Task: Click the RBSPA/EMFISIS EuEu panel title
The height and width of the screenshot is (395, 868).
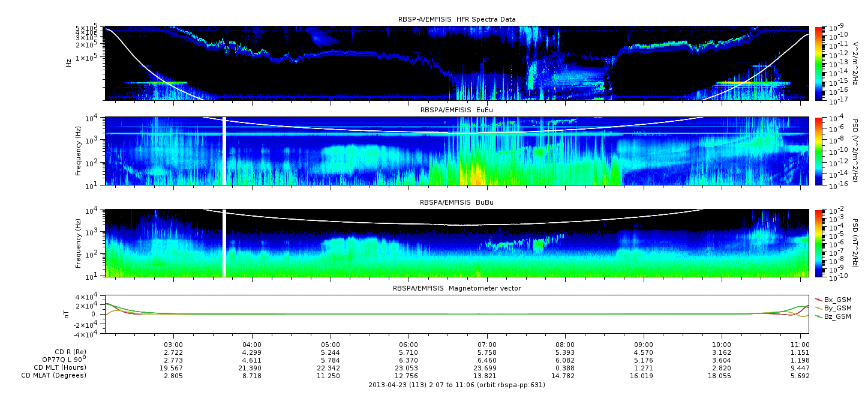Action: 456,111
